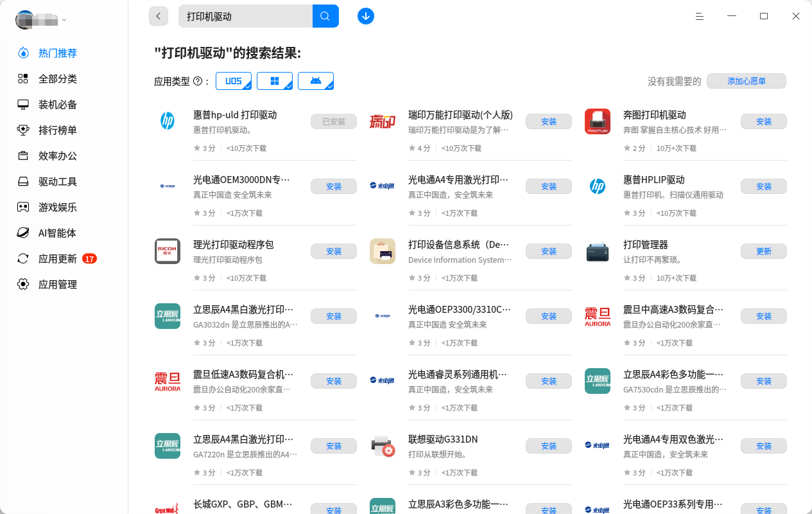Viewport: 812px width, 514px height.
Task: Toggle the Android application type filter
Action: click(x=316, y=81)
